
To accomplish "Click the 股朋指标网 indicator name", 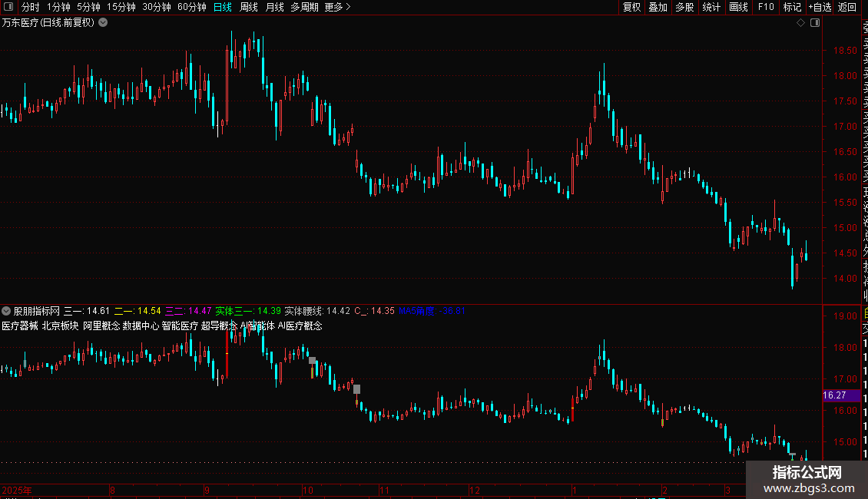I will point(37,311).
